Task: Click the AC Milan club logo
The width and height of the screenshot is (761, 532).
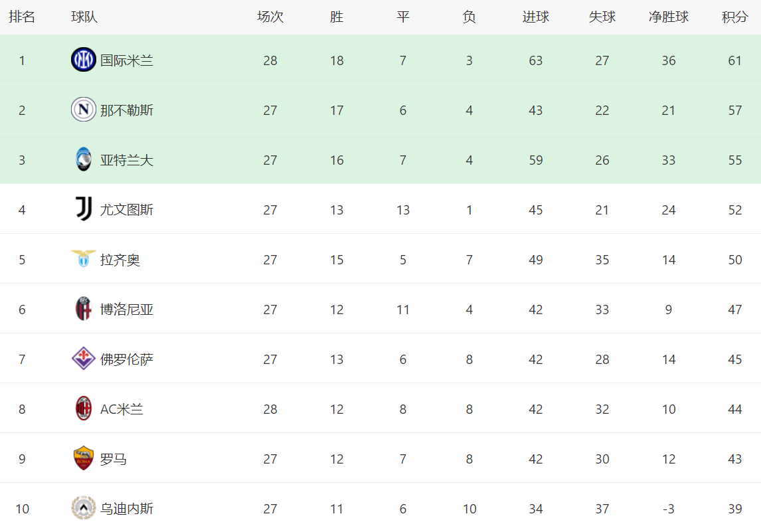Action: click(x=84, y=408)
